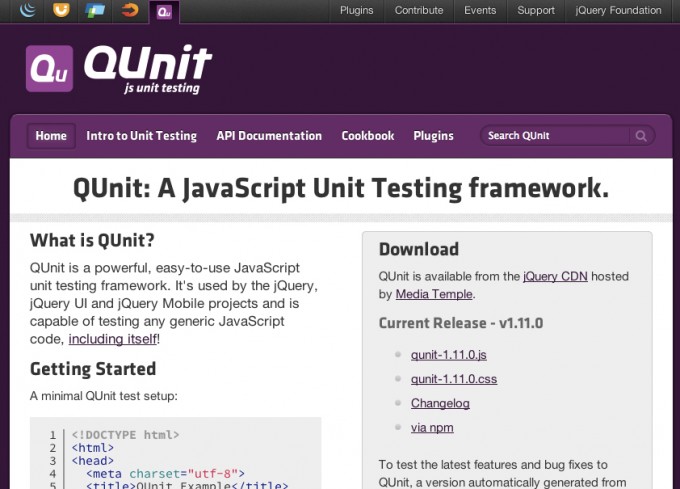Open the jQuery Mobile project icon

coord(95,10)
